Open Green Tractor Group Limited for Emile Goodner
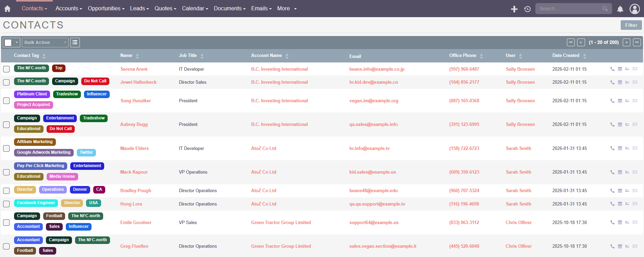 click(x=281, y=223)
